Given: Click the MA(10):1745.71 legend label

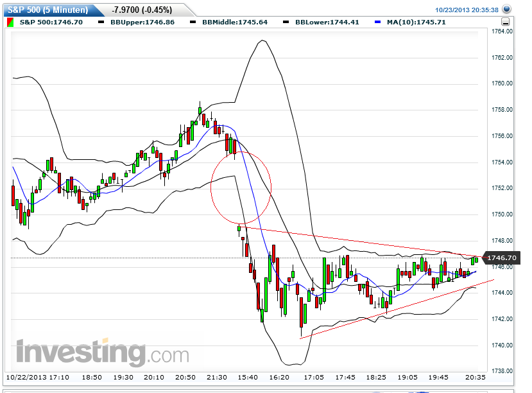Looking at the screenshot, I should click(x=416, y=22).
